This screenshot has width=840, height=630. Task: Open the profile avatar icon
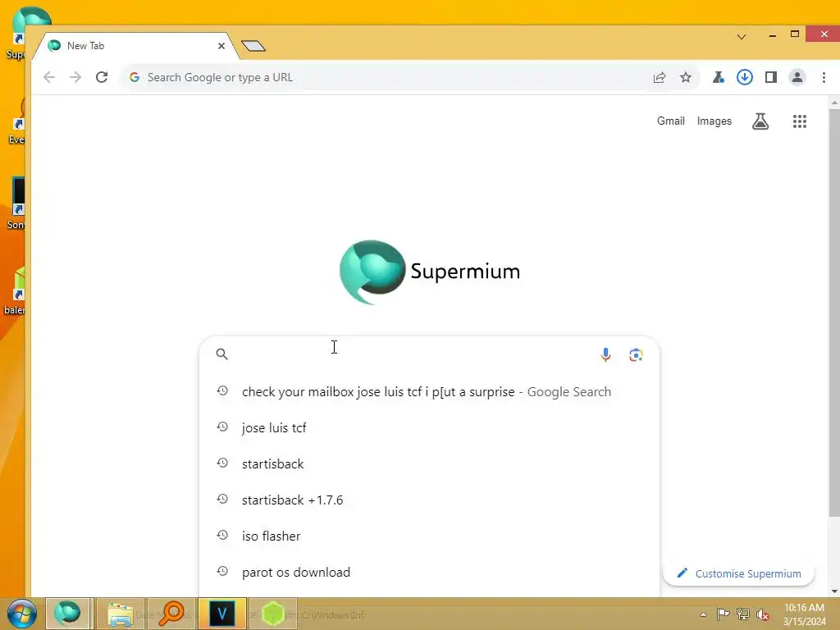click(797, 77)
